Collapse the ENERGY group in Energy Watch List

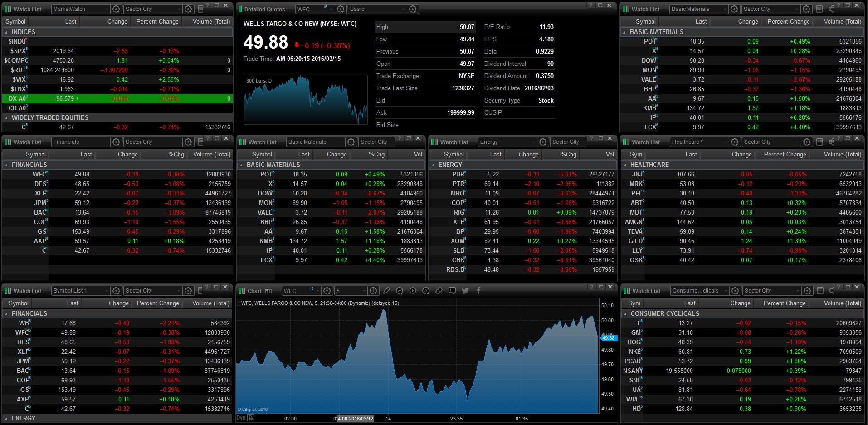[x=433, y=165]
